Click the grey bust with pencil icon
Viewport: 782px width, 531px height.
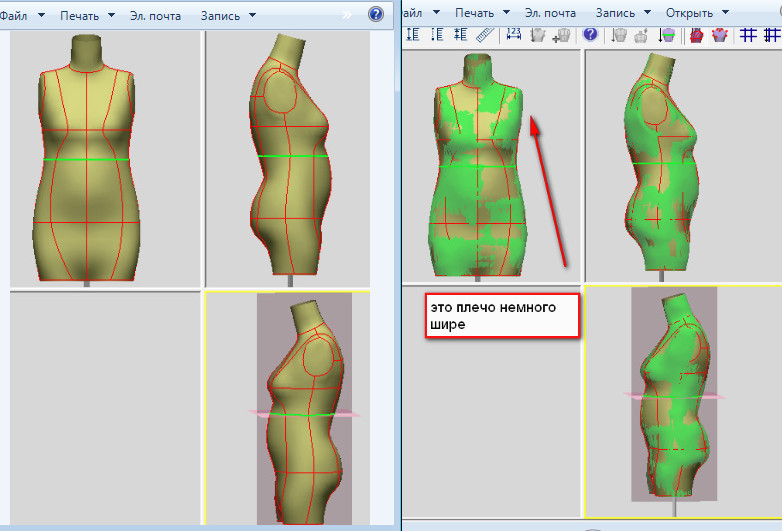coord(641,35)
